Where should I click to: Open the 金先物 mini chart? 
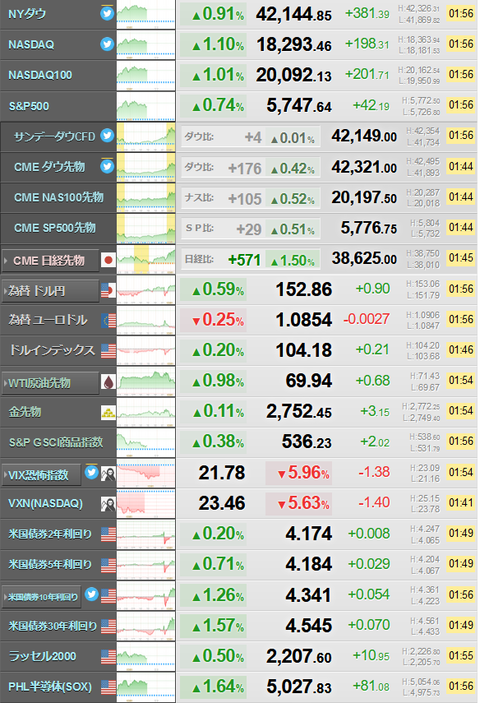146,412
